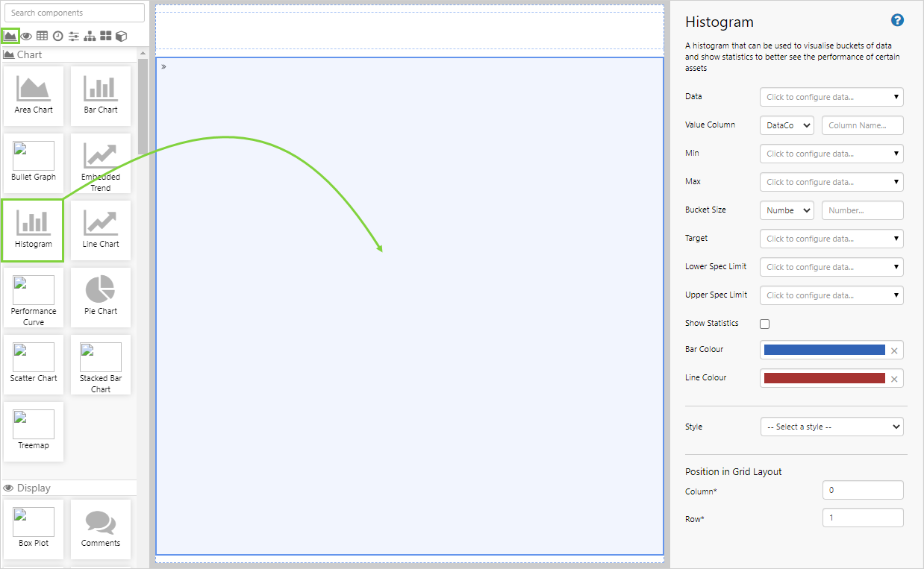Open the Min configuration dropdown
The height and width of the screenshot is (569, 924).
(x=831, y=154)
